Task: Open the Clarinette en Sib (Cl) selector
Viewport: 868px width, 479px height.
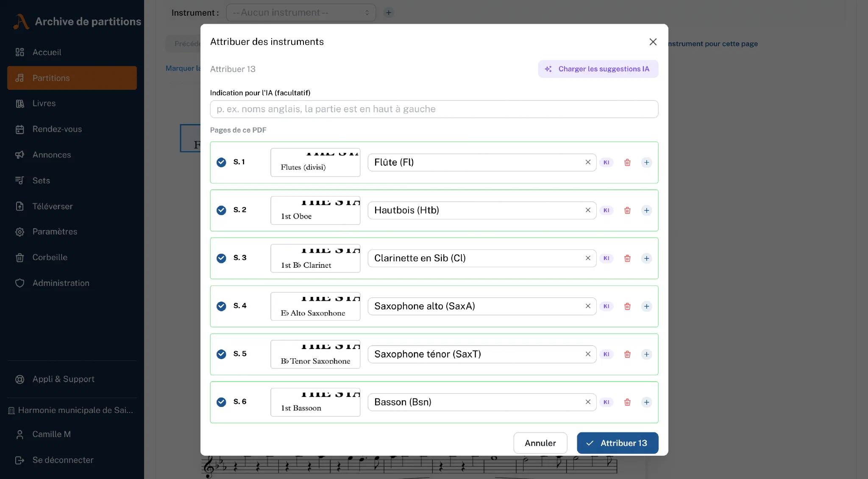Action: tap(475, 258)
